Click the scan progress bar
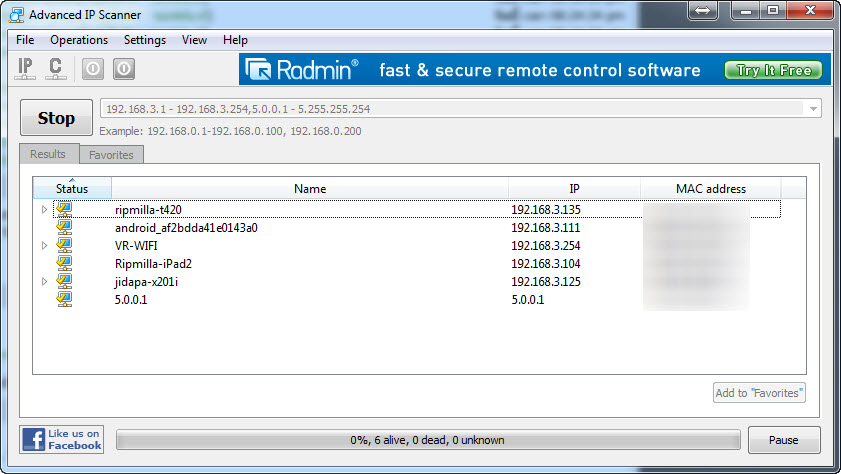The width and height of the screenshot is (841, 474). (428, 440)
